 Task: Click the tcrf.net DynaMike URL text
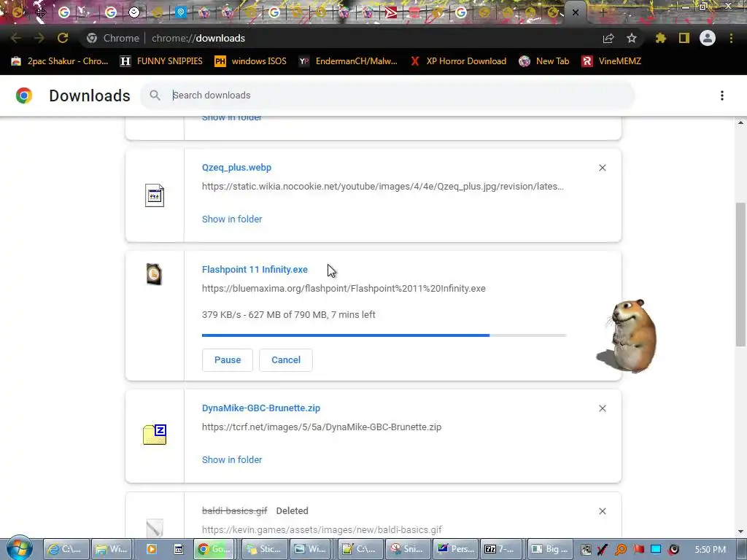(x=322, y=427)
